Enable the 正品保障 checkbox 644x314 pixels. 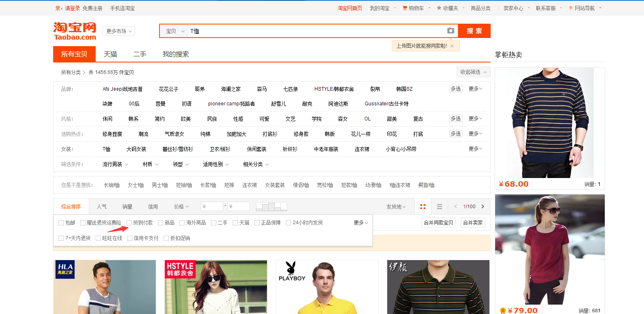coord(257,223)
